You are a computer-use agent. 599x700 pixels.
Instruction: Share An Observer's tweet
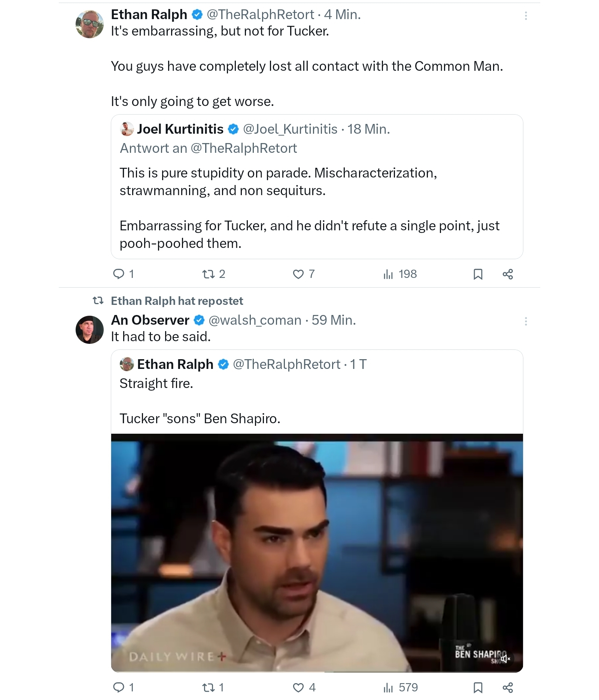pyautogui.click(x=508, y=687)
